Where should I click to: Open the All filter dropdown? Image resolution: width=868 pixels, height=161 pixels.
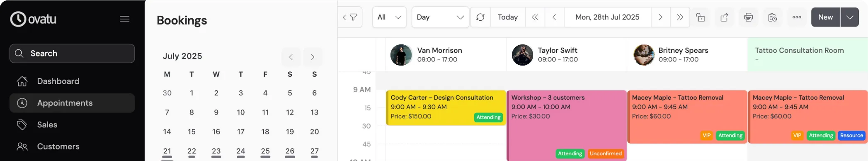point(389,17)
